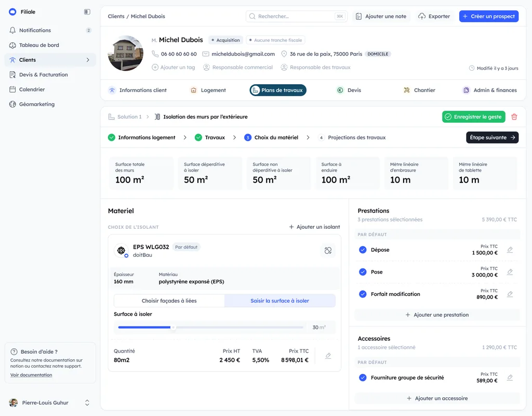Edit the Fourniture groupe de sécurité price

coord(510,378)
